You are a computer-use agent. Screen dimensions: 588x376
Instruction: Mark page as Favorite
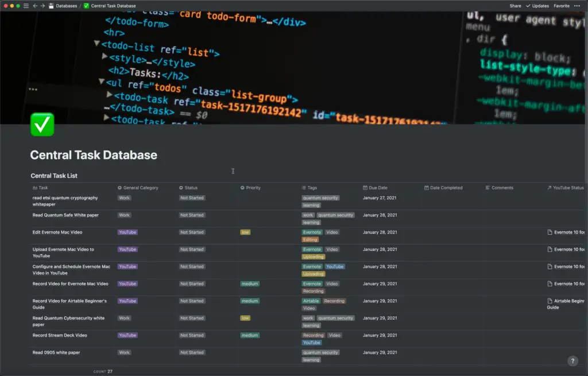[562, 6]
